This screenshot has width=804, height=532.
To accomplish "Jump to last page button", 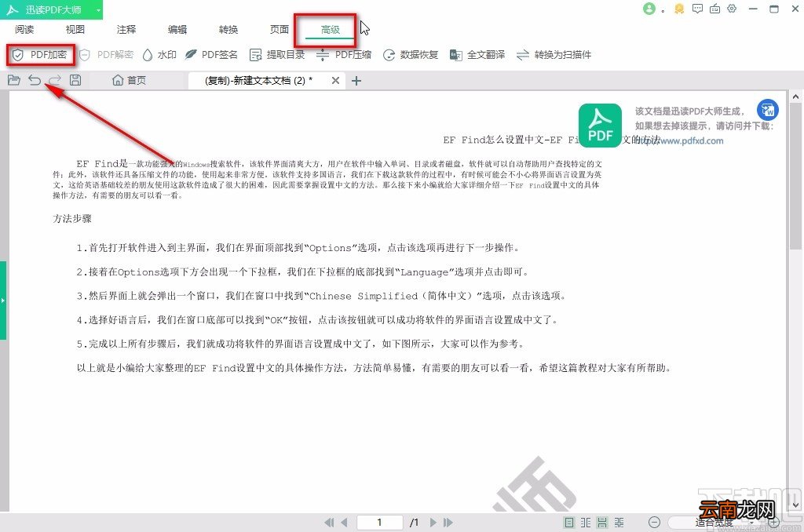I will tap(448, 523).
